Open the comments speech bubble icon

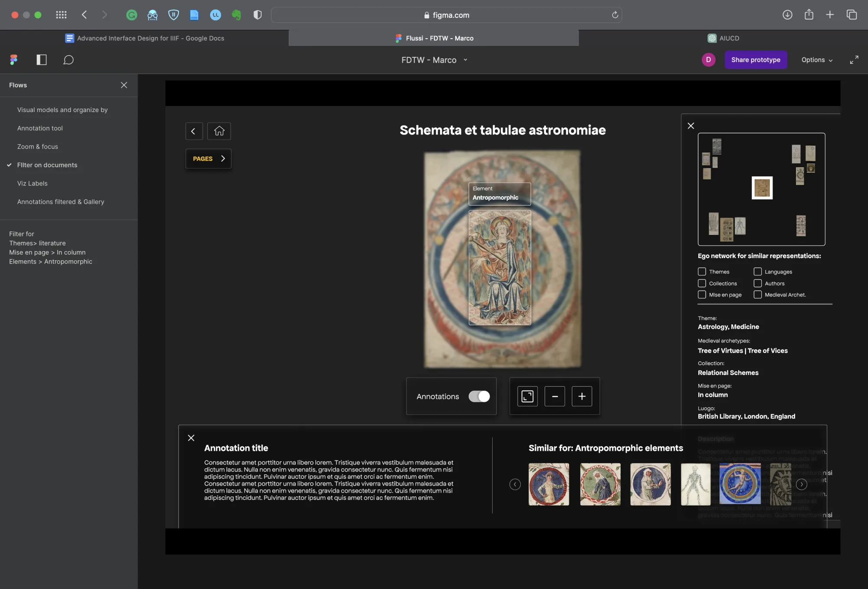68,60
